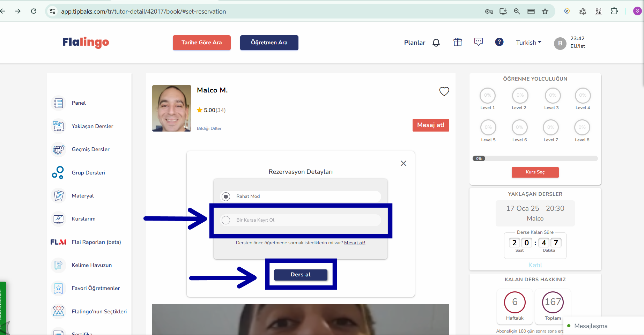Click the Bildiği Diller label
The image size is (644, 335).
(x=209, y=128)
